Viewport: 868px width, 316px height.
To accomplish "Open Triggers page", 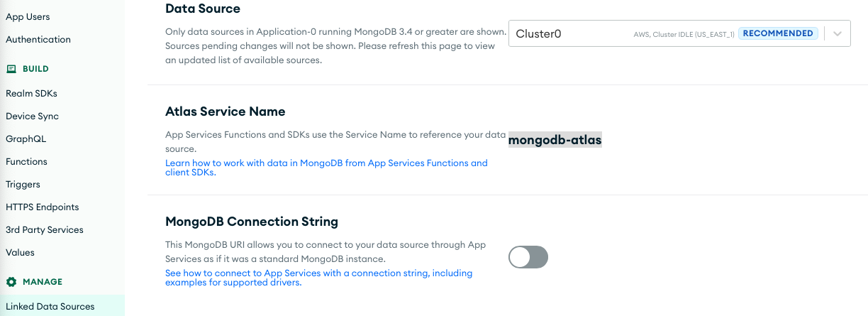I will click(x=23, y=184).
